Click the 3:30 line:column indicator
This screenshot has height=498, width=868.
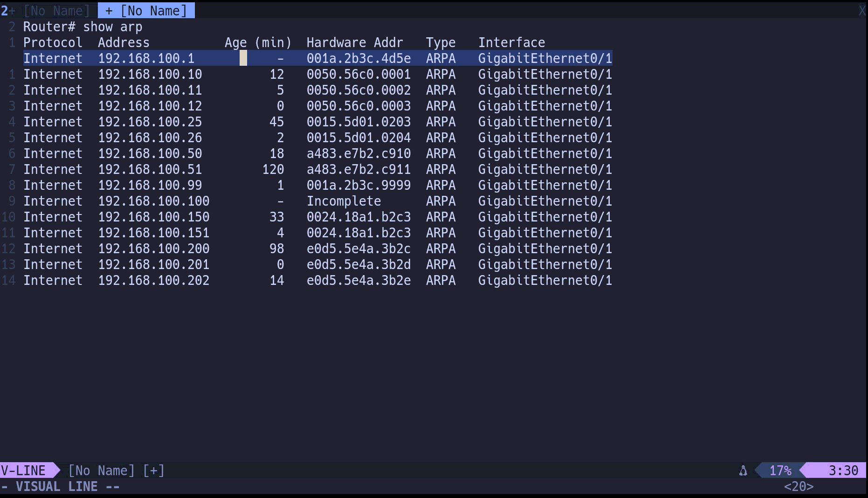[x=843, y=470]
